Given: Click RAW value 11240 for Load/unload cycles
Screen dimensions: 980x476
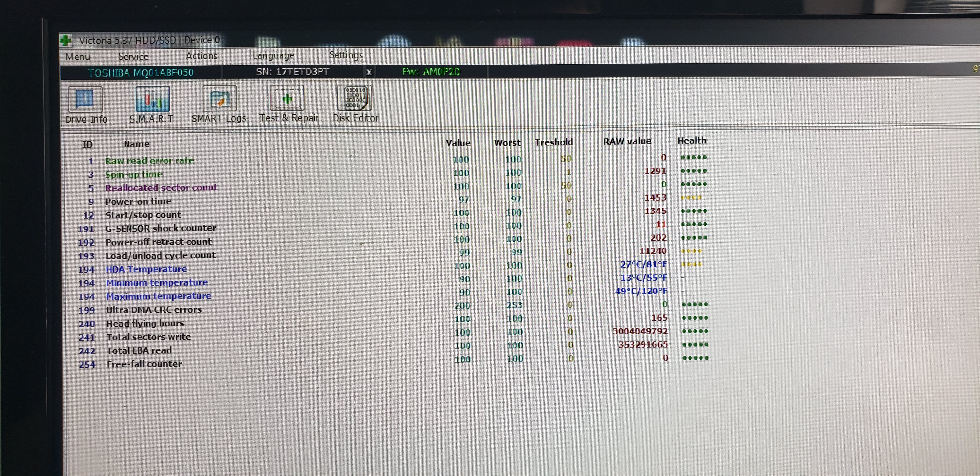Looking at the screenshot, I should tap(653, 251).
